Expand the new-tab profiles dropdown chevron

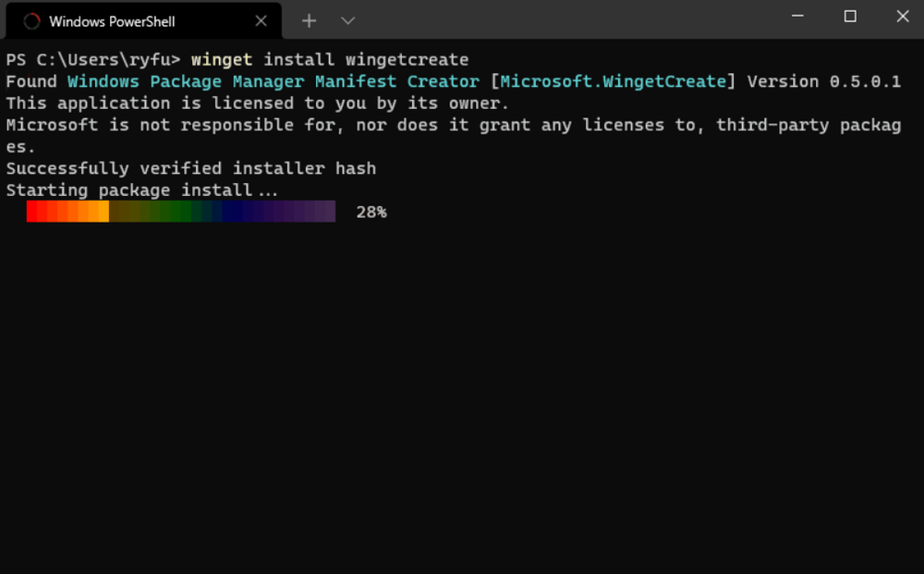tap(347, 21)
